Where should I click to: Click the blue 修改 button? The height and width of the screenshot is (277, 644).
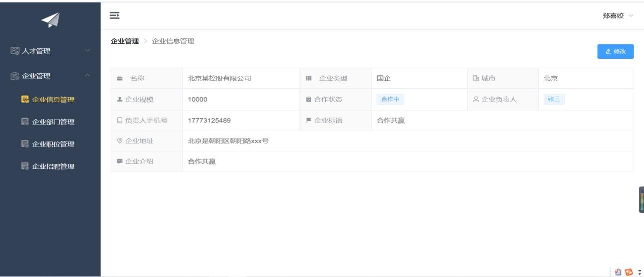point(616,52)
